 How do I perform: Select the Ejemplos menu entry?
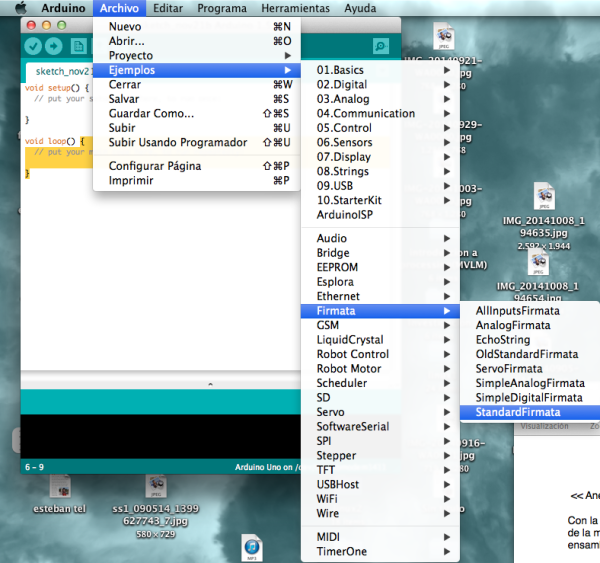(197, 70)
